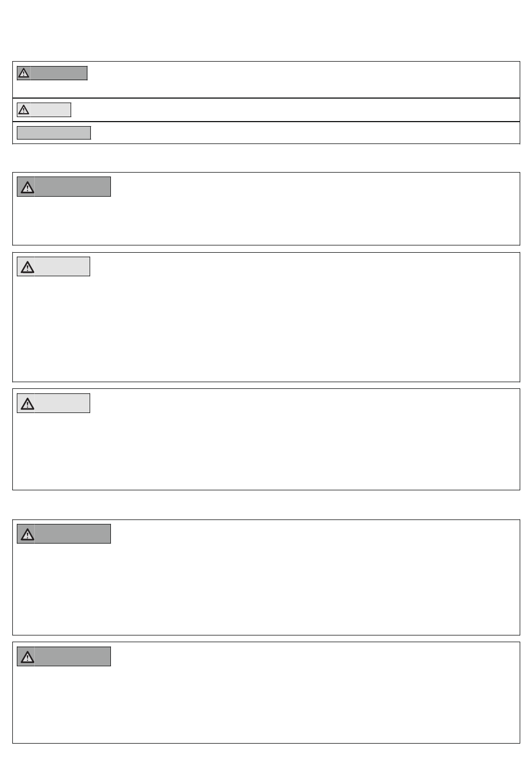The width and height of the screenshot is (532, 775).
Task: Select the small light gray legend label bar
Action: [x=44, y=110]
